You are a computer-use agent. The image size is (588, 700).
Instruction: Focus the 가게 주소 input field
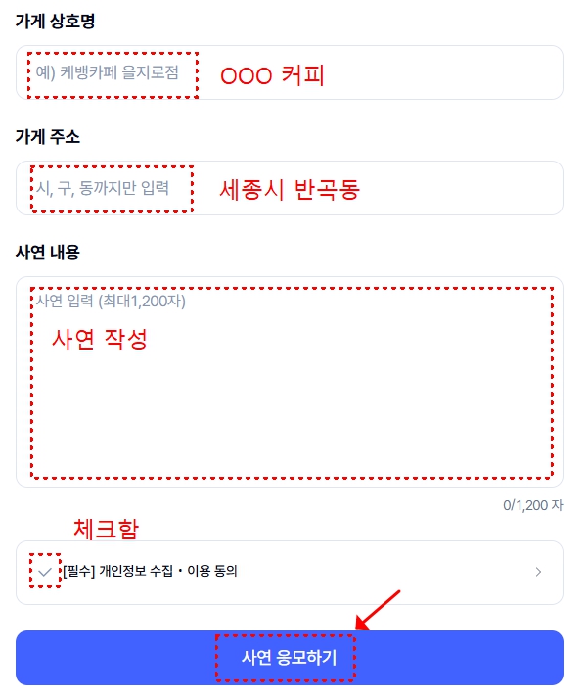pyautogui.click(x=290, y=188)
